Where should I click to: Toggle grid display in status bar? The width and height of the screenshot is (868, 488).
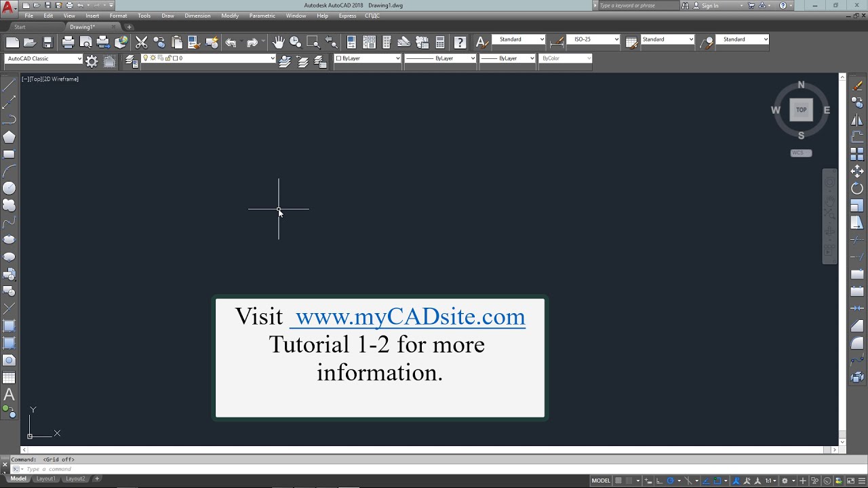(618, 481)
